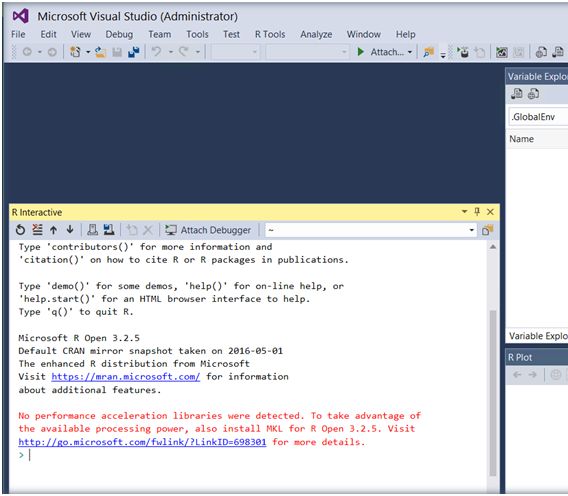Select the Variable Explorer bottom tab
Image resolution: width=568 pixels, height=496 pixels.
pos(538,336)
